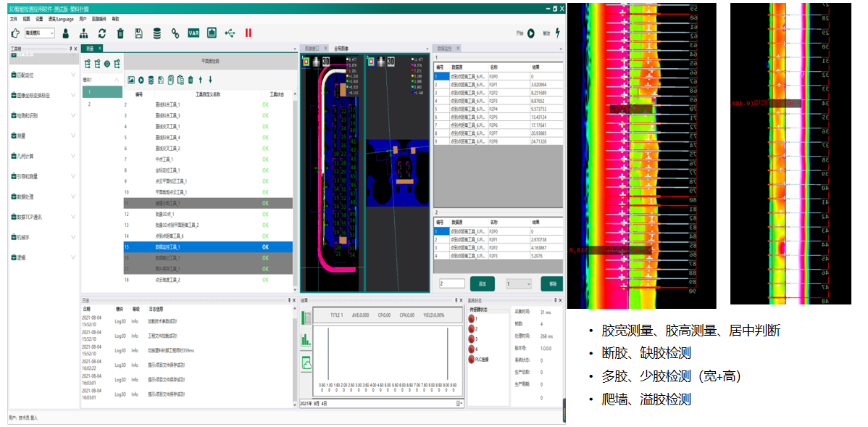Viewport: 868px width, 427px height.
Task: Switch to the 全局图像 tab
Action: tap(341, 49)
